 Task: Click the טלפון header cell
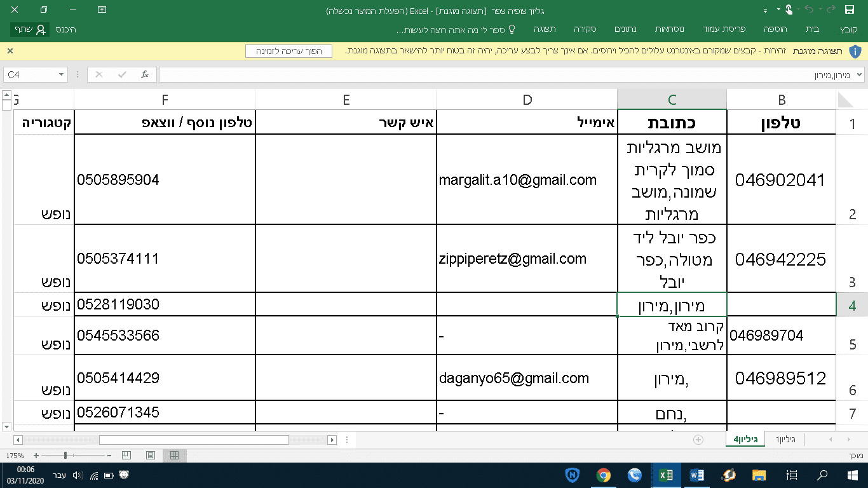[x=782, y=122]
